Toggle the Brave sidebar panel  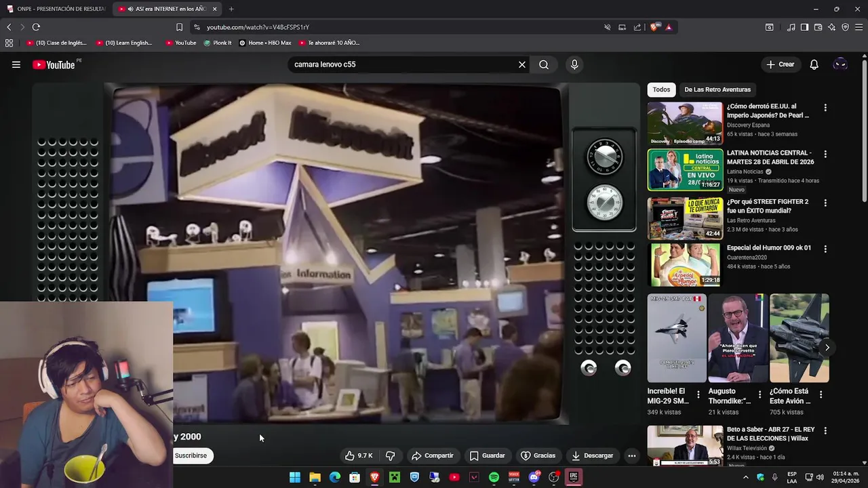pos(804,27)
